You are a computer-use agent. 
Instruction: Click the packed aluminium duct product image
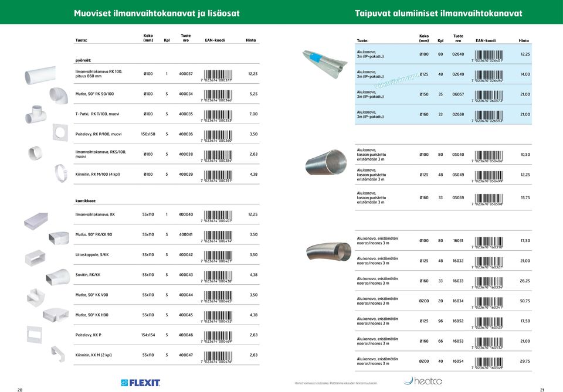pyautogui.click(x=324, y=64)
